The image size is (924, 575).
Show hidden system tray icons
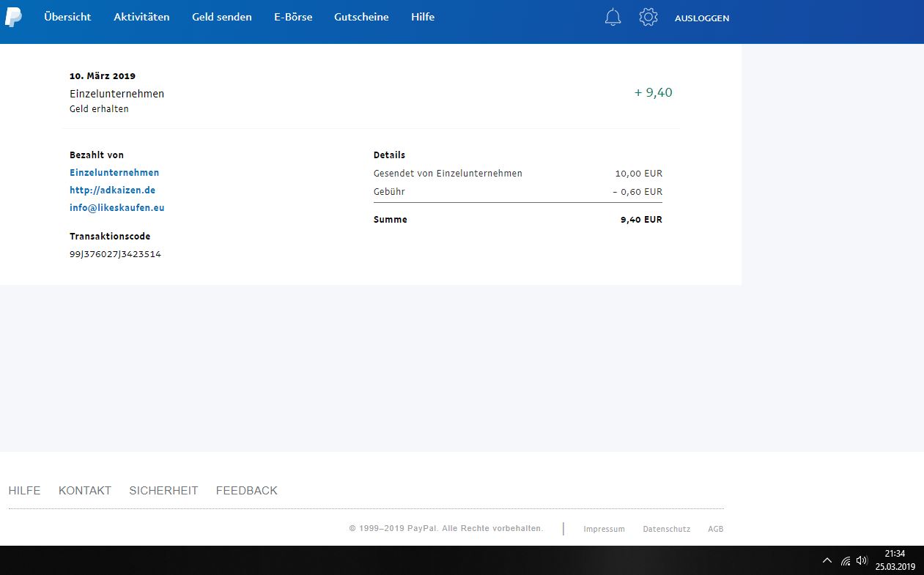click(827, 560)
